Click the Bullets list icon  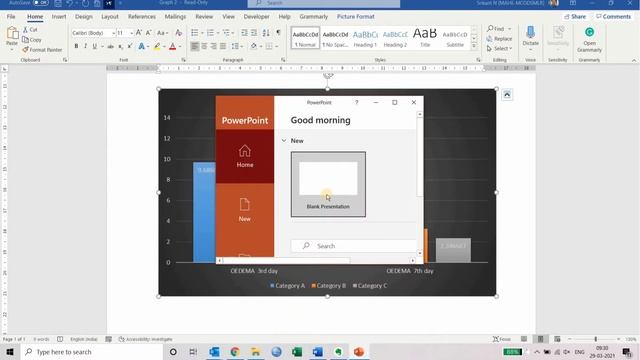[x=195, y=33]
